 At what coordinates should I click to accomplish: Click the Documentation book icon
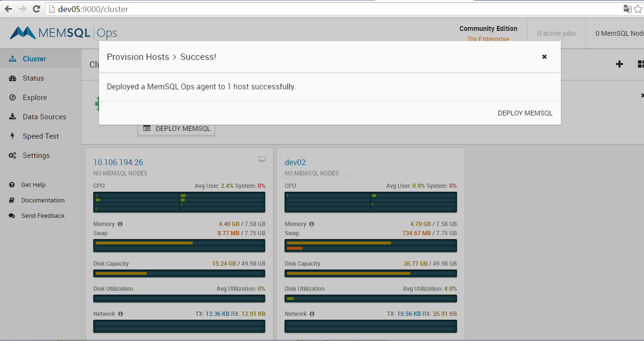click(x=12, y=200)
